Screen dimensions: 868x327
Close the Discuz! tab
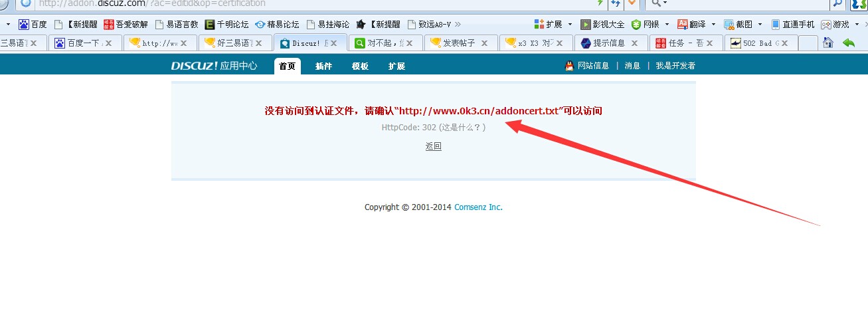coord(334,43)
